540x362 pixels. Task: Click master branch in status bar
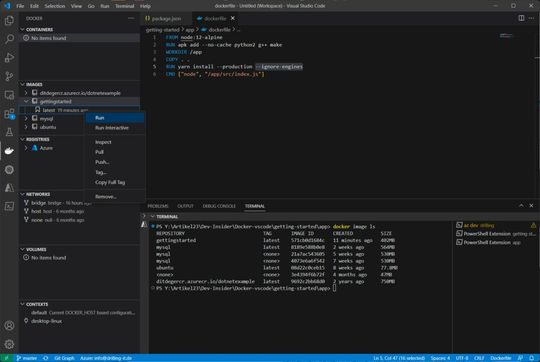(x=27, y=358)
